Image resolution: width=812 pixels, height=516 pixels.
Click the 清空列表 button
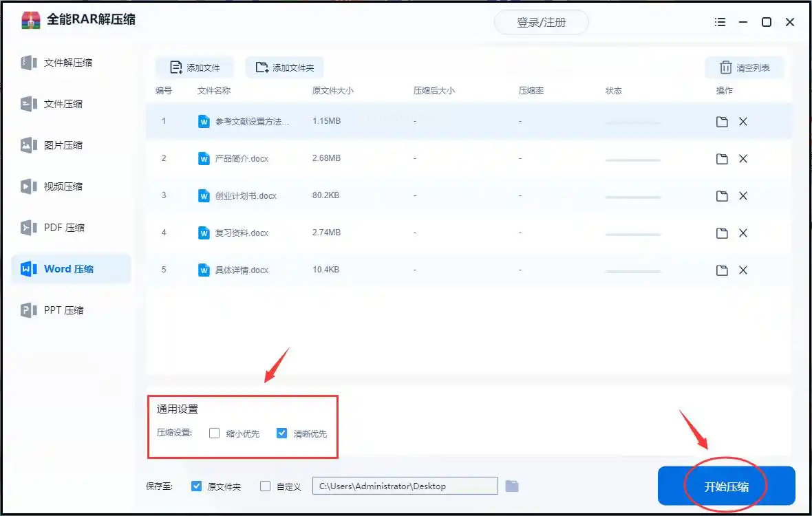(x=745, y=67)
